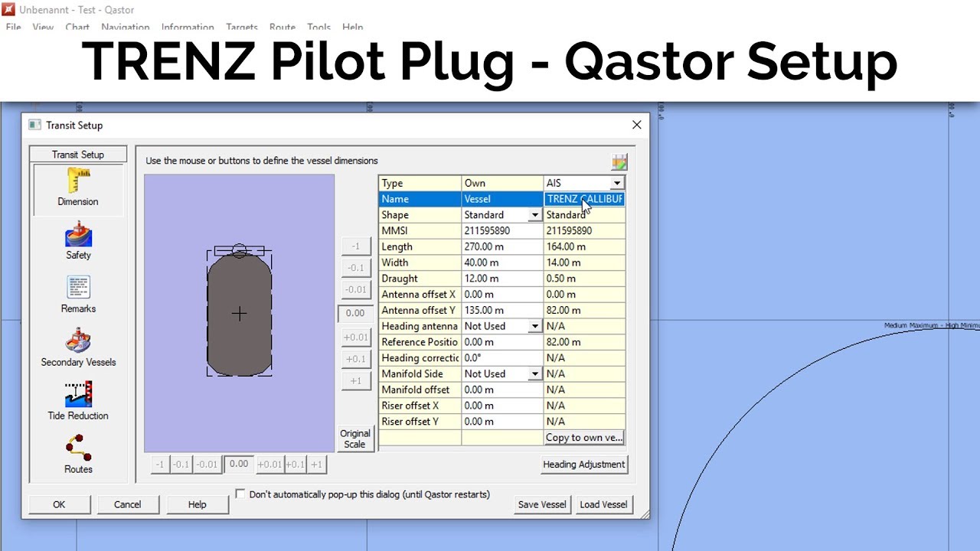This screenshot has width=980, height=551.
Task: Open the Dimension setup section
Action: [x=78, y=188]
